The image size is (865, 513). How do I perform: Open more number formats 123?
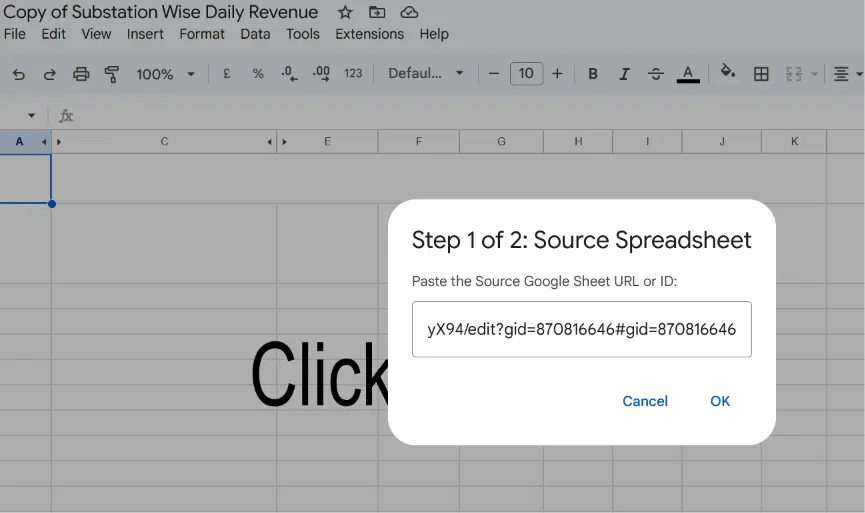tap(353, 73)
